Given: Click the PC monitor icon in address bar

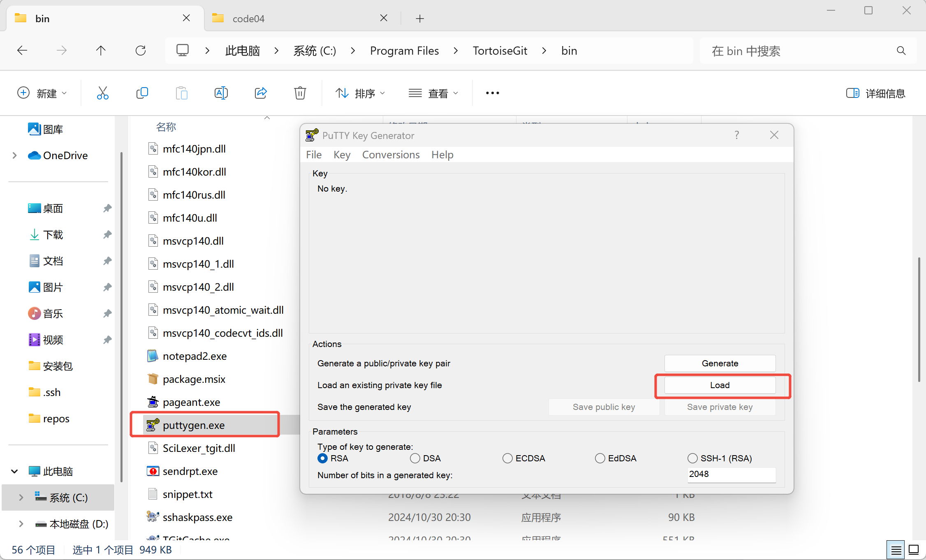Looking at the screenshot, I should point(183,51).
